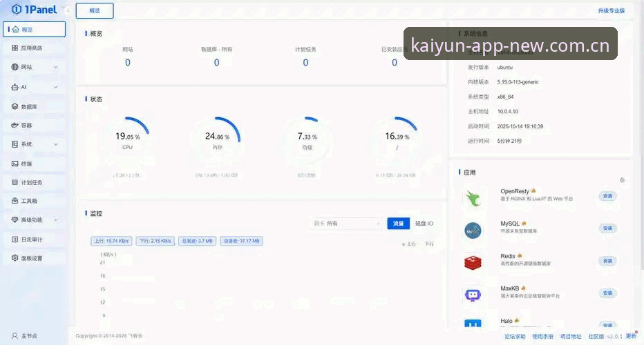The height and width of the screenshot is (345, 644).
Task: Open 概览 overview in sidebar
Action: (34, 30)
